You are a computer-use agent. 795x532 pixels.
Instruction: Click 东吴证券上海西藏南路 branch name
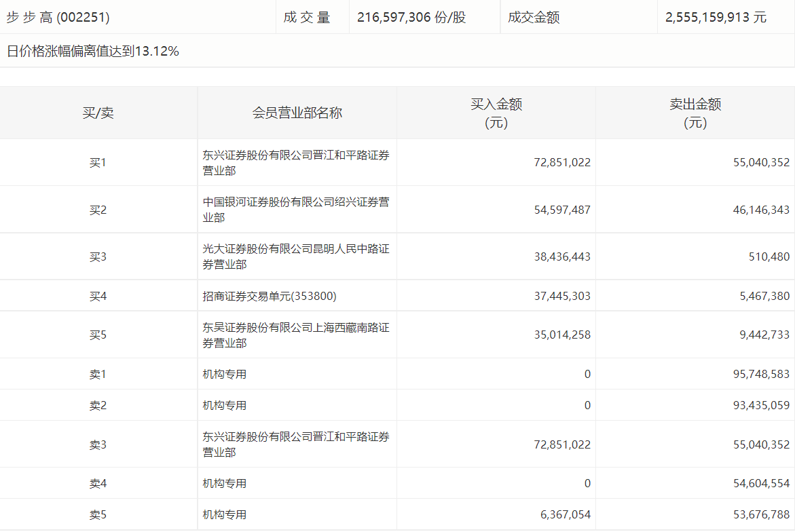coord(296,335)
